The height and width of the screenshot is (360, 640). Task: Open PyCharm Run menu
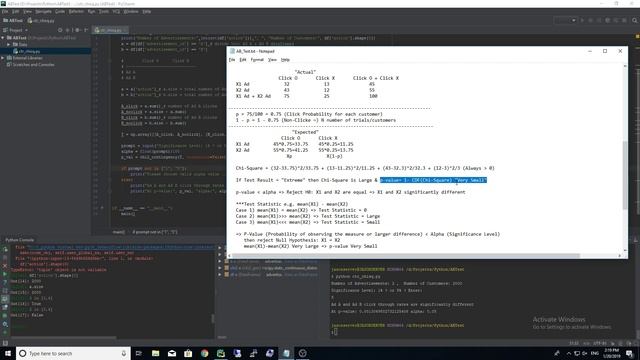(x=91, y=11)
